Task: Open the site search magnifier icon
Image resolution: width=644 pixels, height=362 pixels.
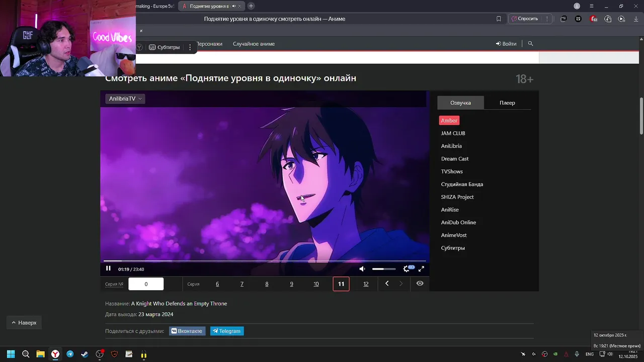Action: [x=530, y=44]
